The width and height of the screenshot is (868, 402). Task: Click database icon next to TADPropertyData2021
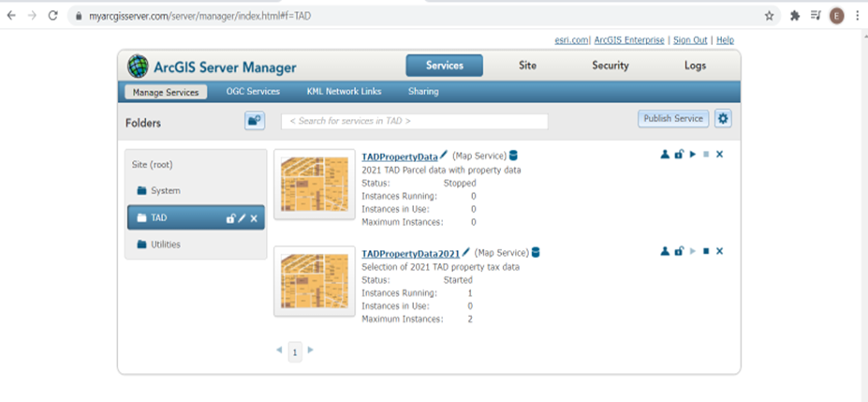tap(536, 252)
